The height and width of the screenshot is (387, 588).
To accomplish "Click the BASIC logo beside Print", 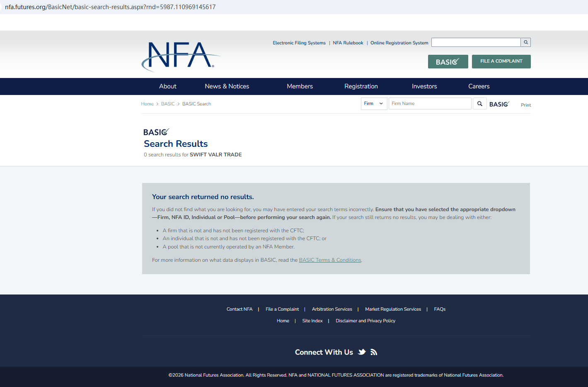I will [499, 104].
